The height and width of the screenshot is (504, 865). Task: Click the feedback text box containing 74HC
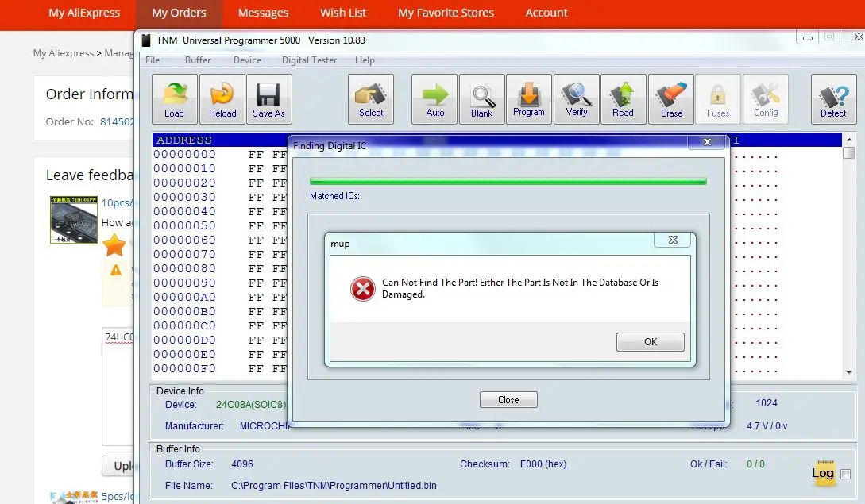(118, 387)
